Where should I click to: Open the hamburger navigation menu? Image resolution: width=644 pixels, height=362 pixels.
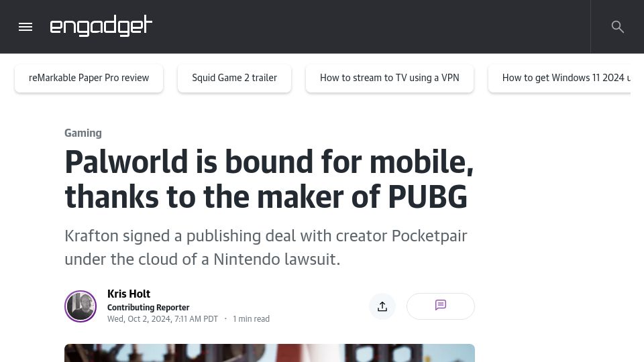[x=25, y=27]
